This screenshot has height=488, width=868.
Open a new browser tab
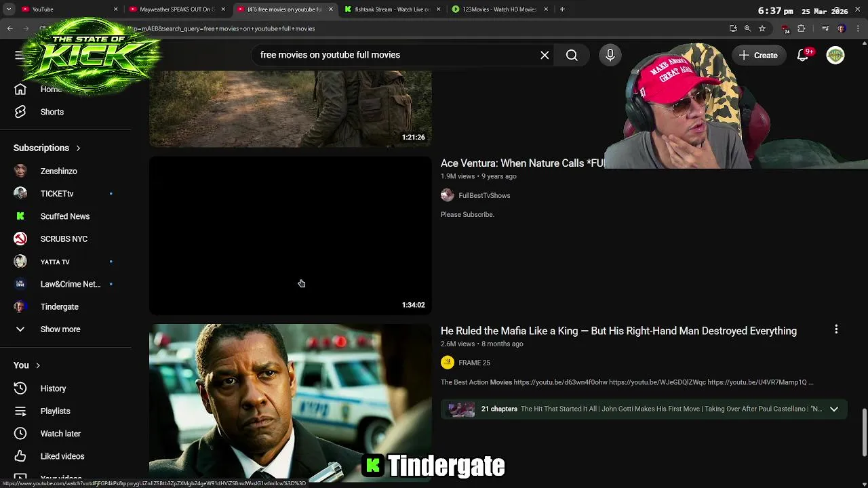point(562,9)
